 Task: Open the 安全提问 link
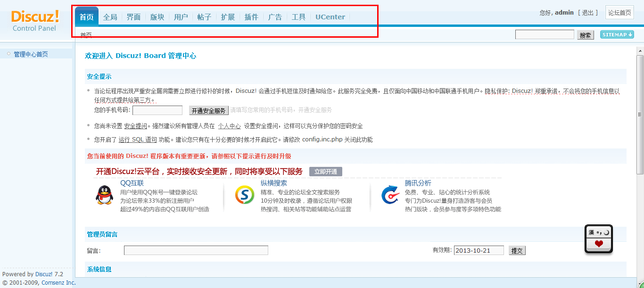(136, 126)
